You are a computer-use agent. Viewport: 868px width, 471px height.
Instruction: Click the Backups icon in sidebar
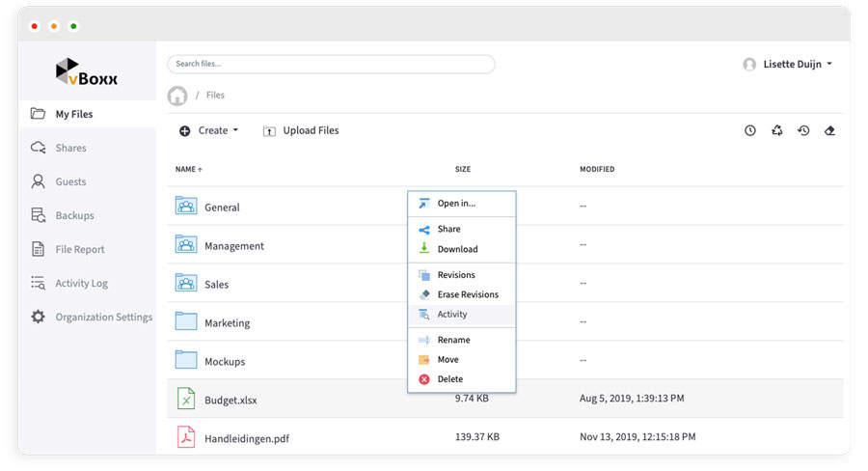39,215
